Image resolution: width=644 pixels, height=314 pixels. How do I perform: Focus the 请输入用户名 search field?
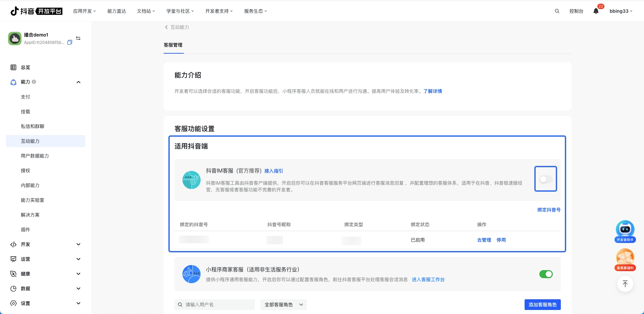click(x=215, y=305)
